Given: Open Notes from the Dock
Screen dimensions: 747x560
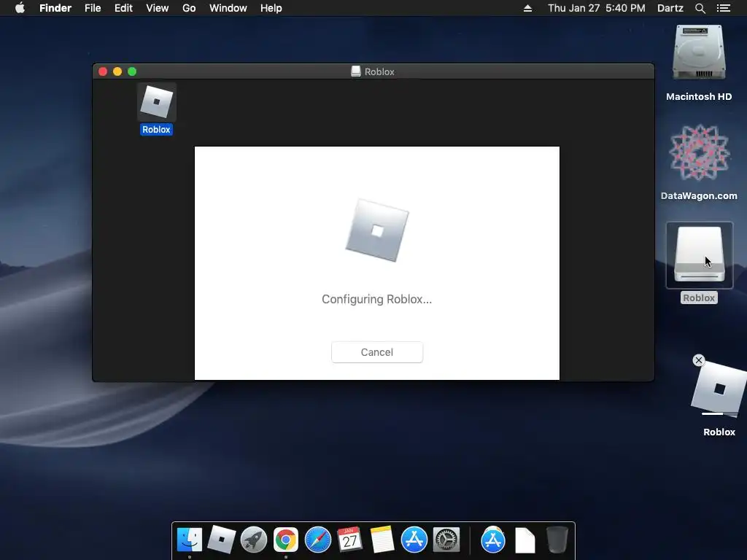Looking at the screenshot, I should (382, 540).
